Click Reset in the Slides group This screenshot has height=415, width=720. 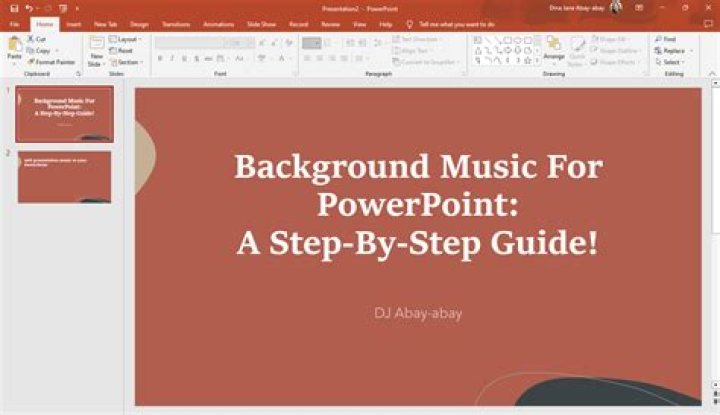(121, 50)
